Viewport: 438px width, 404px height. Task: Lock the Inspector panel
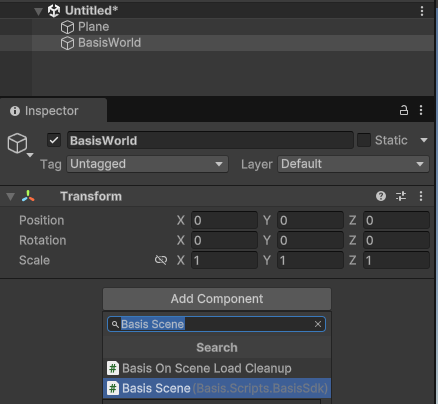click(x=404, y=110)
